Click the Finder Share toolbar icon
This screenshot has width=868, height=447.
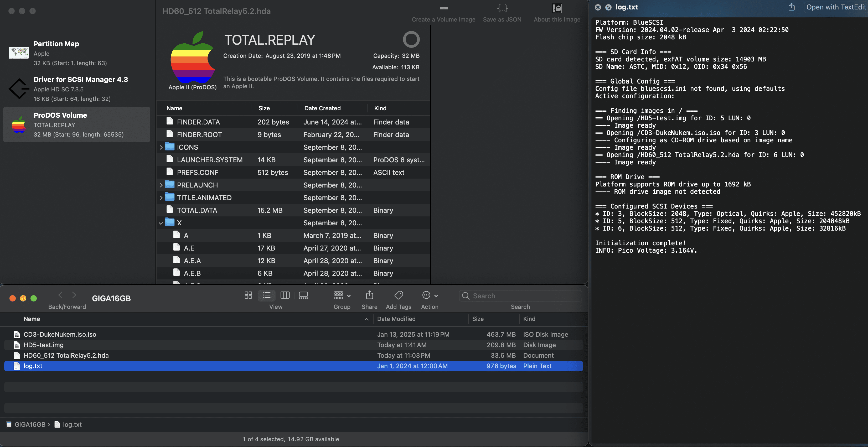pos(370,295)
